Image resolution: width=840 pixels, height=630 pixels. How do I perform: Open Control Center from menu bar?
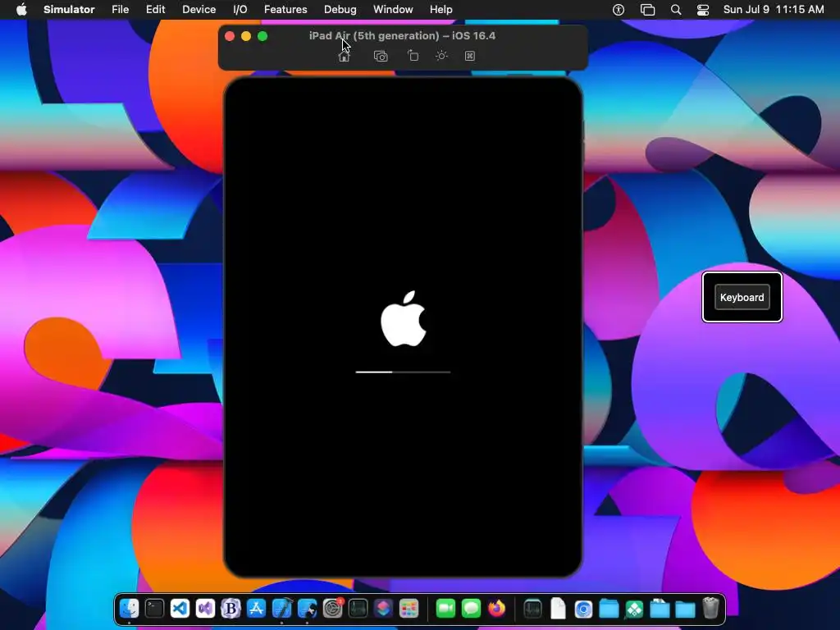coord(703,10)
